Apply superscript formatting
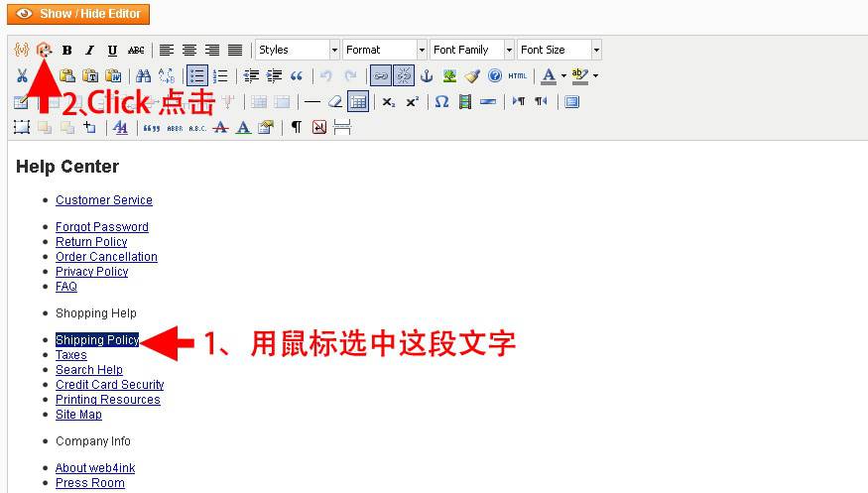Image resolution: width=868 pixels, height=493 pixels. pos(412,102)
